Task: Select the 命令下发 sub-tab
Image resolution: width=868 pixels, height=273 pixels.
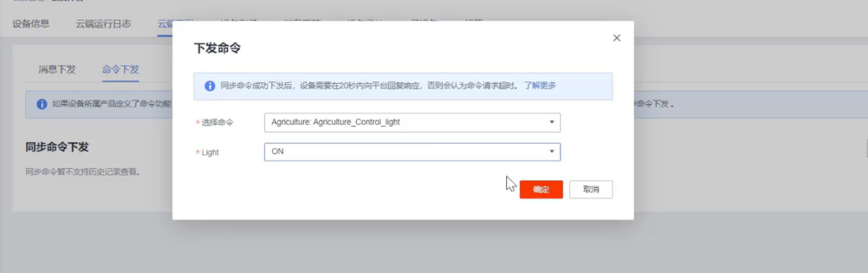Action: tap(121, 69)
